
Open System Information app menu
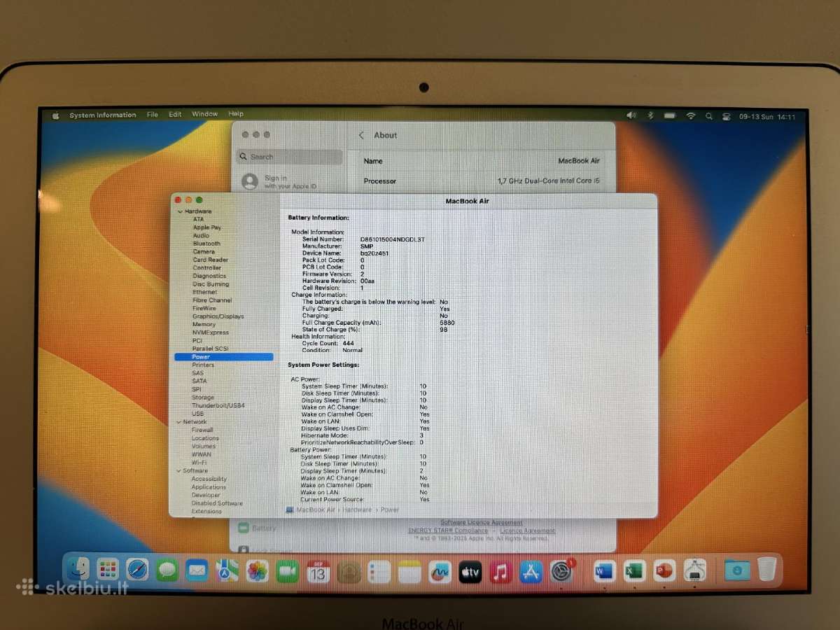103,115
